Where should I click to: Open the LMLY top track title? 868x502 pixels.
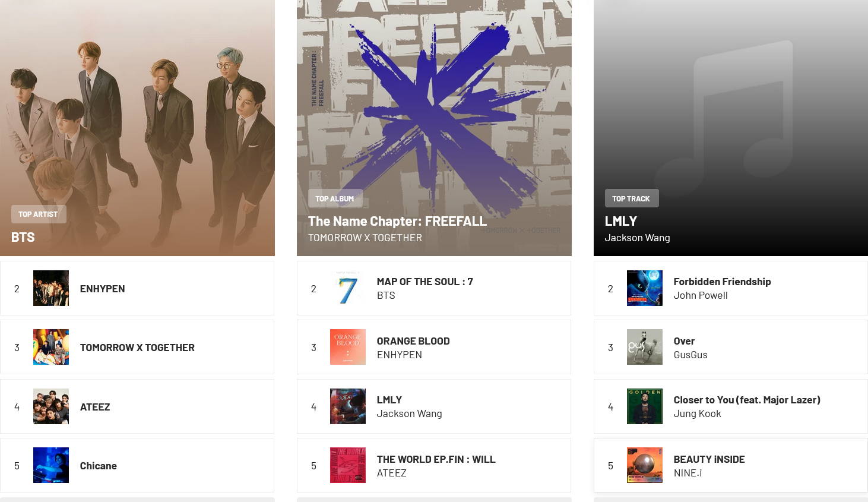click(621, 221)
